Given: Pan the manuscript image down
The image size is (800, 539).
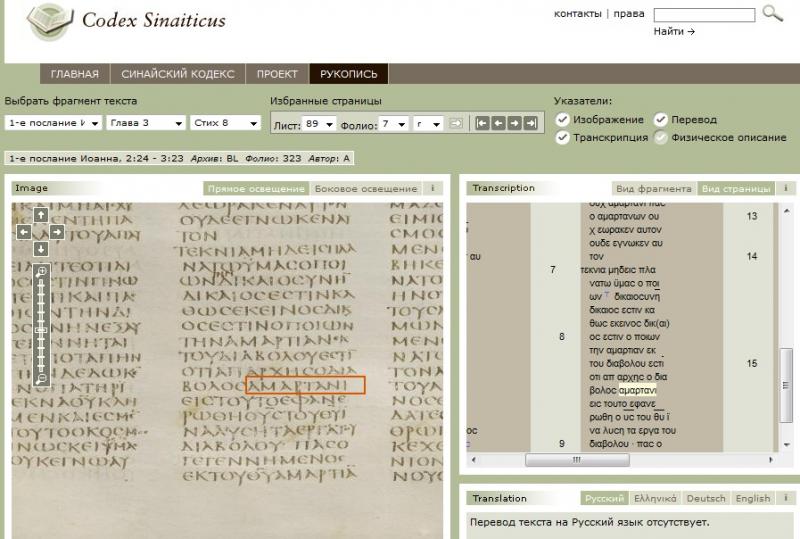Looking at the screenshot, I should pyautogui.click(x=41, y=249).
